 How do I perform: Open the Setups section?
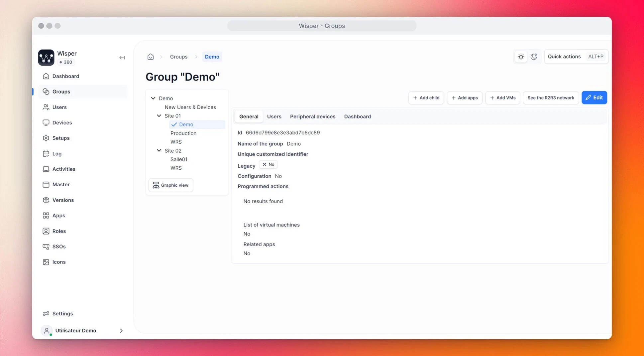(61, 138)
